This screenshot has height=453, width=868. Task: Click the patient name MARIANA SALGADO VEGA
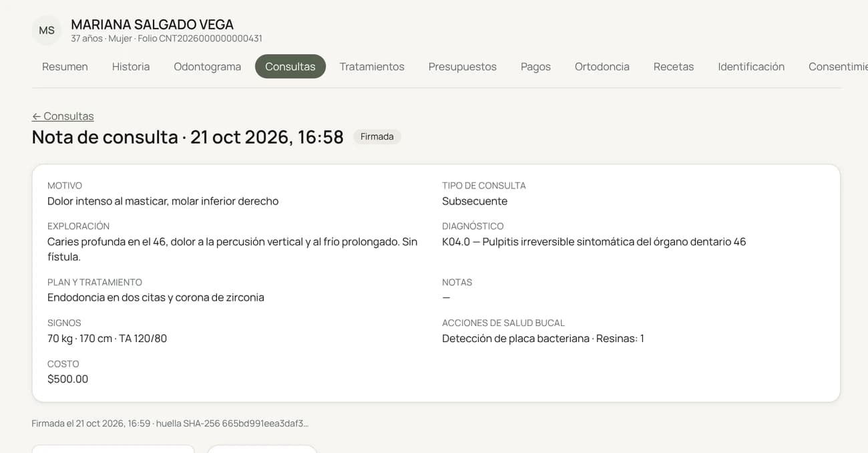point(152,25)
